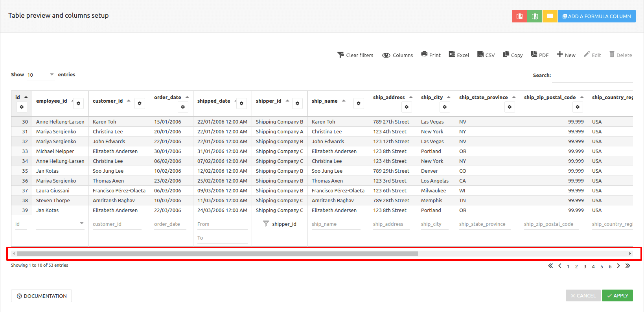The height and width of the screenshot is (312, 644).
Task: Open the shipper_id filter selector
Action: point(280,224)
